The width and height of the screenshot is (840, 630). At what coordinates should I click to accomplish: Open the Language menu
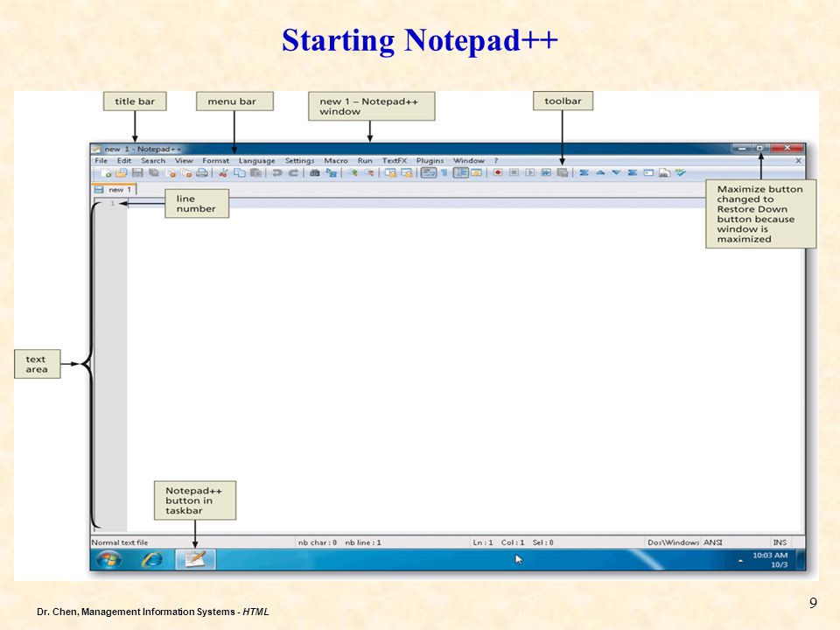point(257,161)
